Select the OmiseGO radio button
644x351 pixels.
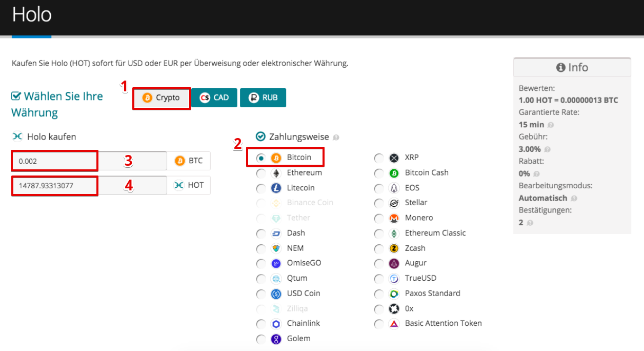pos(261,263)
